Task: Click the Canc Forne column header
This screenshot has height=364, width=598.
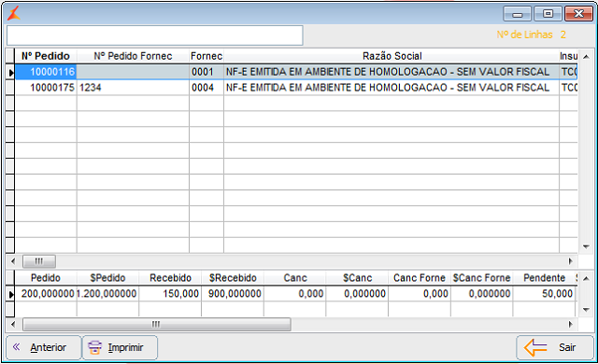Action: 420,278
